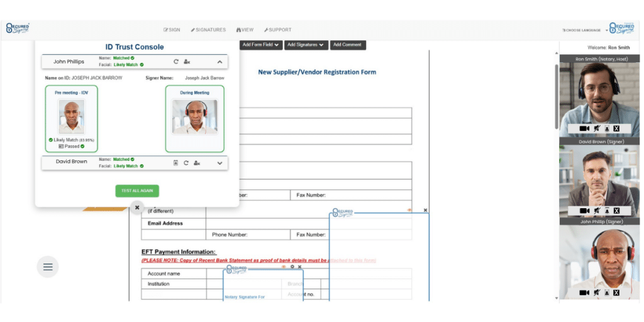Click ID document icon in David Brown row
The height and width of the screenshot is (322, 644).
click(175, 163)
